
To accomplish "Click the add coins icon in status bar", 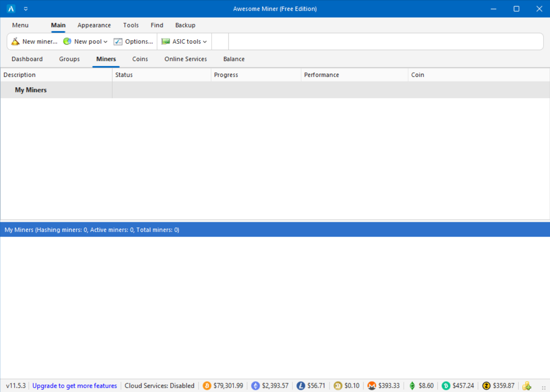I will click(527, 386).
